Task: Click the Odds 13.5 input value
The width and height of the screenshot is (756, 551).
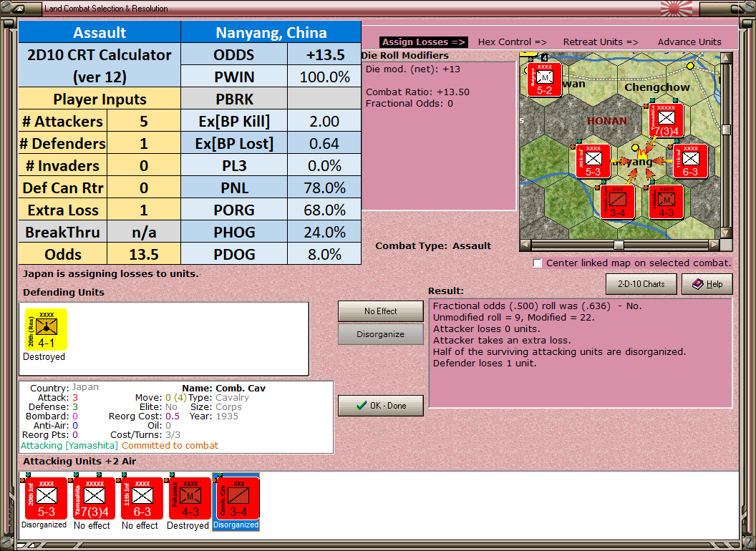Action: (x=144, y=254)
